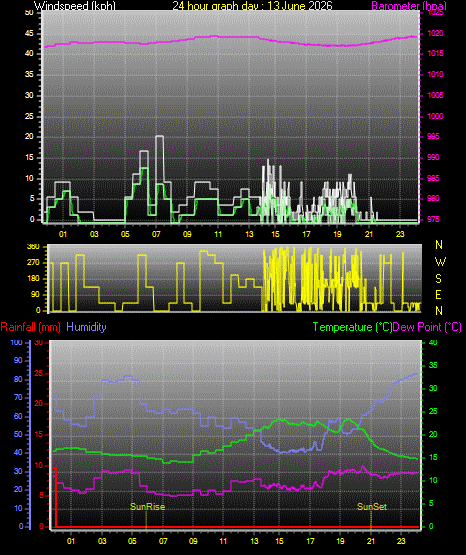Click the Dew Point (°C) legend label

(x=427, y=327)
